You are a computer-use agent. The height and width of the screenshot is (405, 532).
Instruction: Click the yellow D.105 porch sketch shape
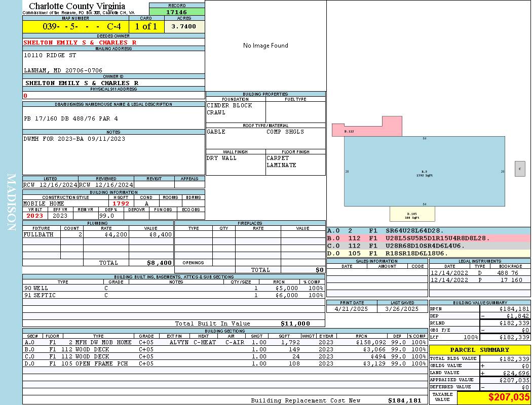412,214
